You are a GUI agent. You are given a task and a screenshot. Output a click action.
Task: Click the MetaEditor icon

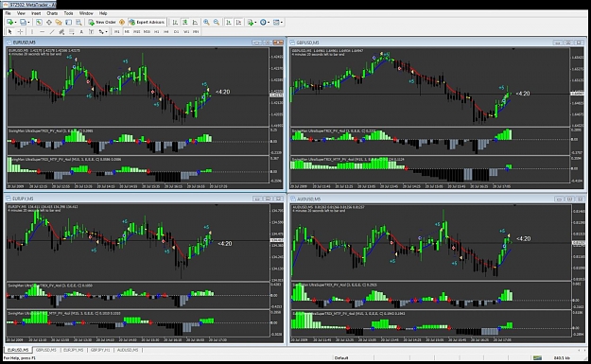122,23
